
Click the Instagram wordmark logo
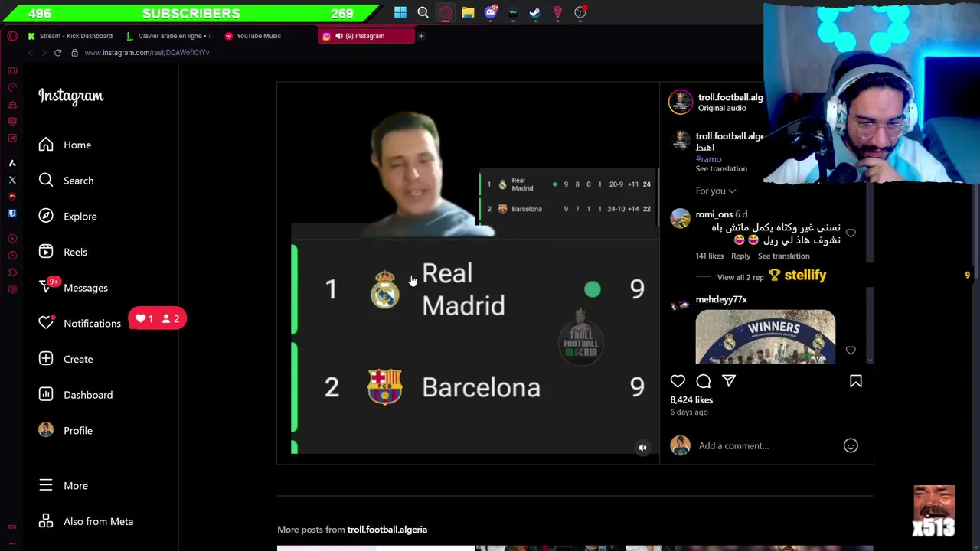pyautogui.click(x=70, y=96)
